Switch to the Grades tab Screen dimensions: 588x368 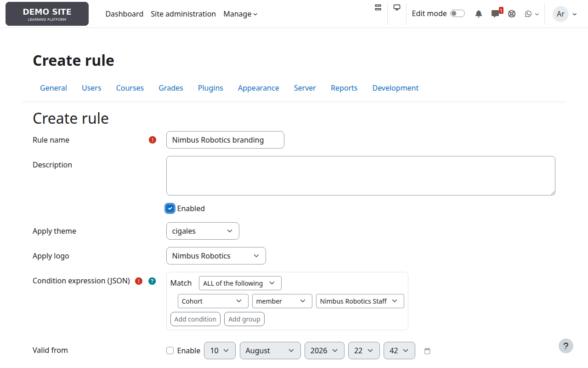(171, 88)
